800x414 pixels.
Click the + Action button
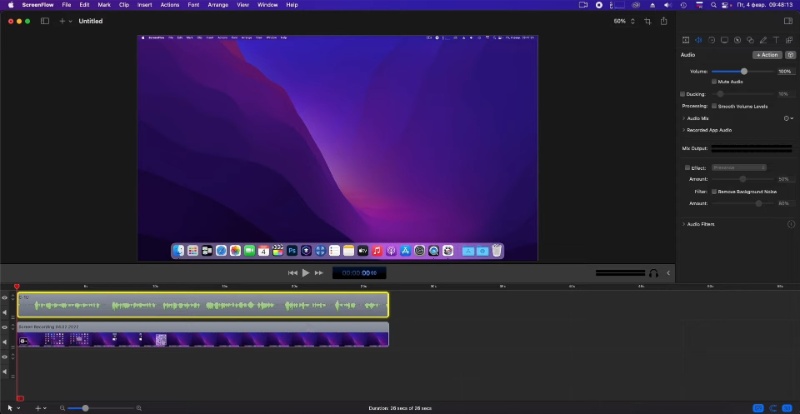tap(767, 55)
